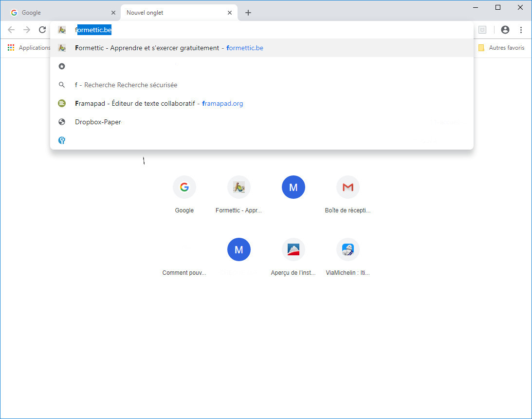Maximize the Chrome window
This screenshot has width=532, height=419.
pos(498,7)
